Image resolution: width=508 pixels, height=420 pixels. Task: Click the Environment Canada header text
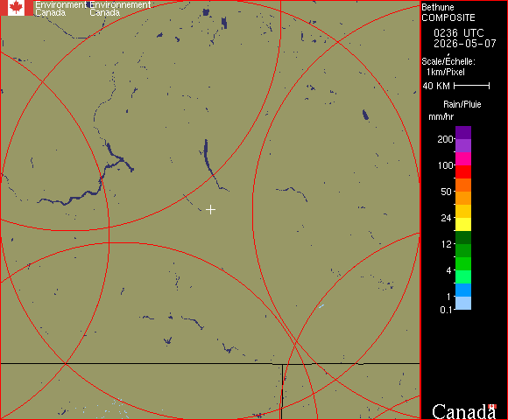click(x=61, y=9)
